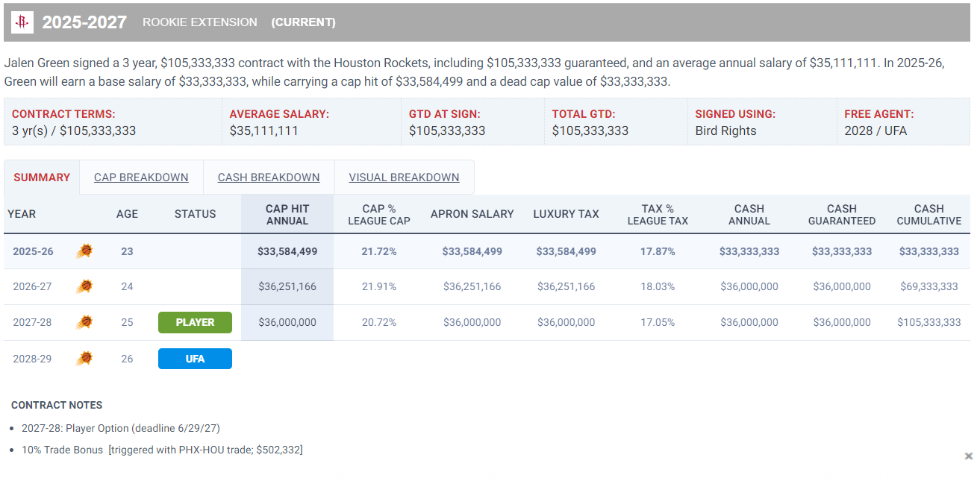Switch to the Cap Breakdown tab
The height and width of the screenshot is (478, 980).
tap(141, 177)
